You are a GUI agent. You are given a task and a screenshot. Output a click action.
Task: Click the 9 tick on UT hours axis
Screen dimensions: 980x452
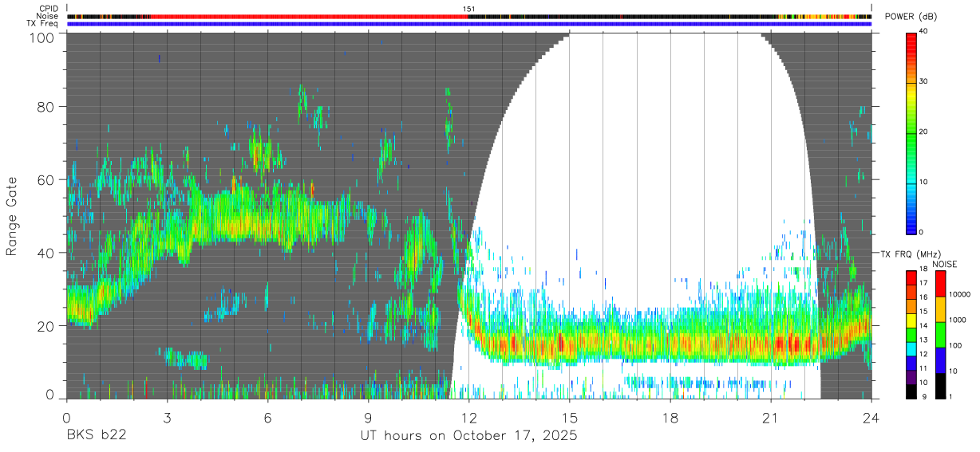pyautogui.click(x=368, y=416)
